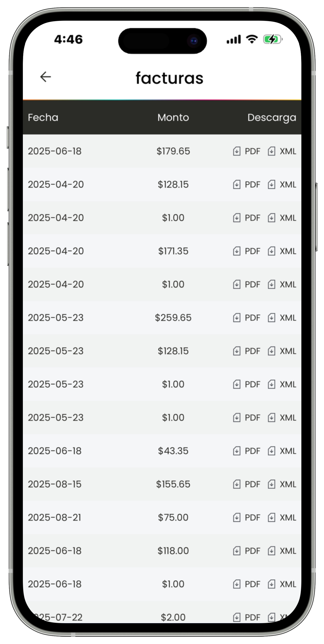Tap the back arrow icon
Viewport: 324px width, 644px height.
tap(45, 77)
